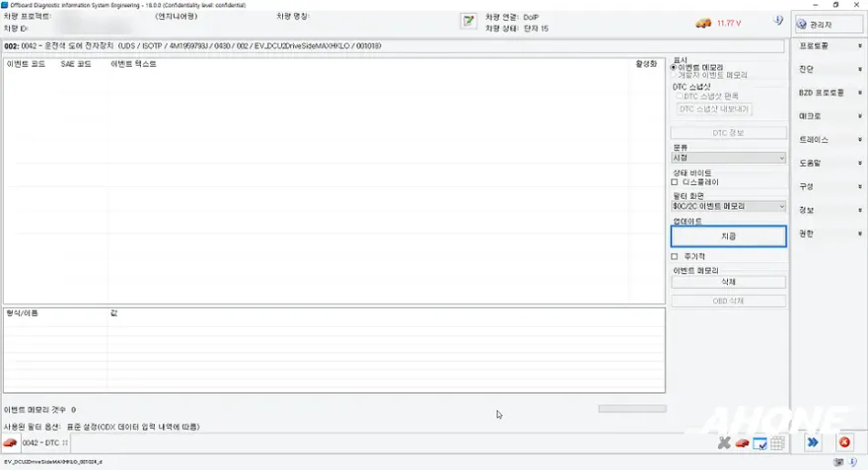Click the 활성화 column header
This screenshot has height=470, width=868.
[646, 64]
